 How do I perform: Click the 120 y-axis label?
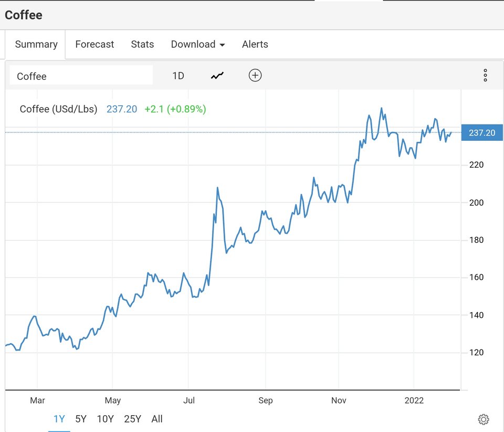coord(476,353)
